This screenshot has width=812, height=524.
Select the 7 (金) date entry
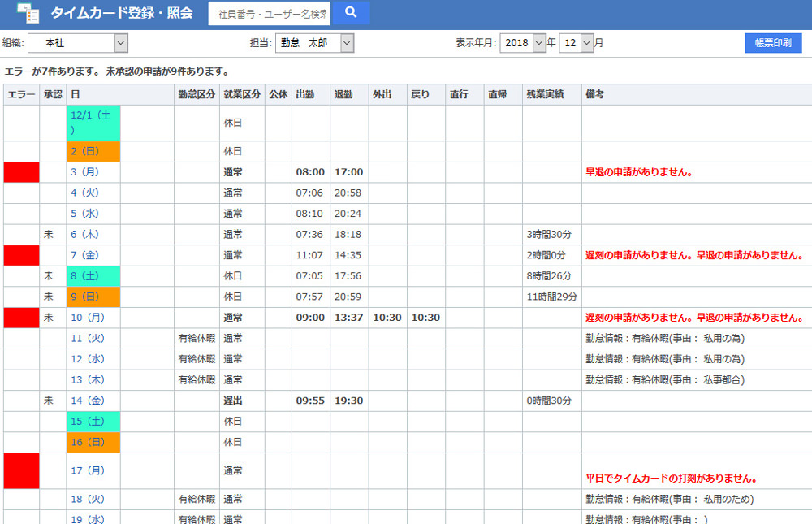click(x=84, y=255)
